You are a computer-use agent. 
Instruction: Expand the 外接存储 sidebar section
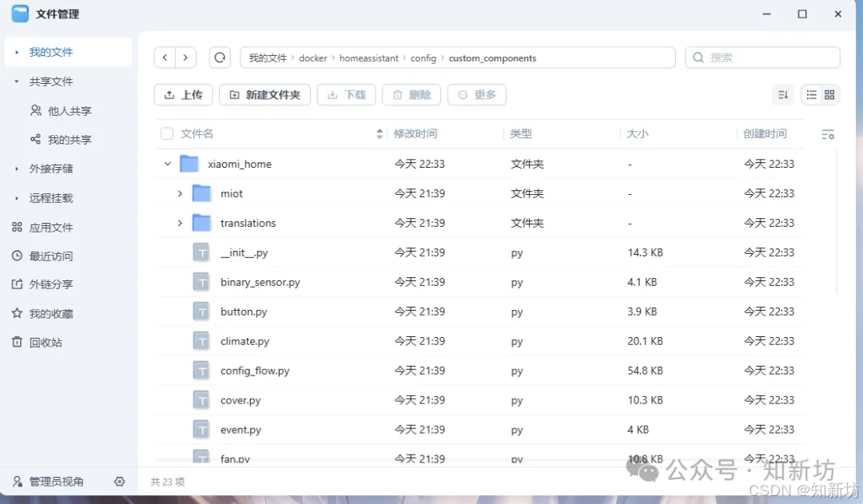coord(17,169)
